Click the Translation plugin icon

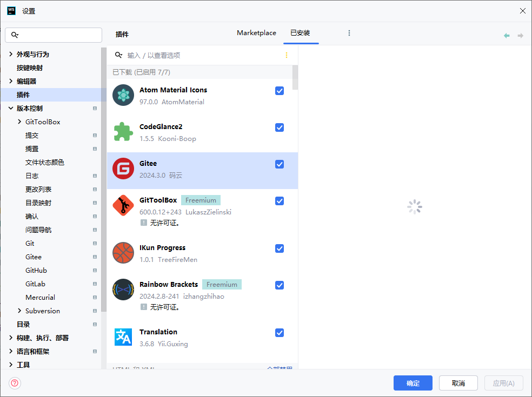[x=123, y=337]
